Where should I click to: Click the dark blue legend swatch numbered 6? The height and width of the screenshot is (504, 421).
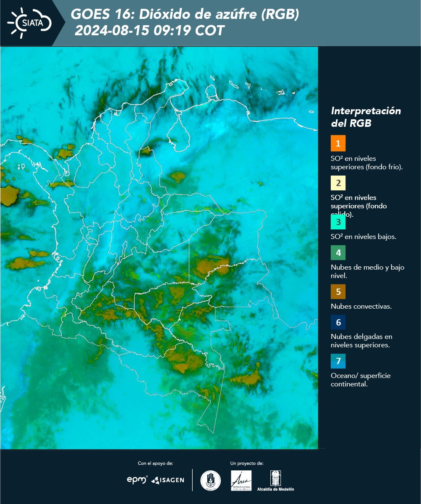[x=338, y=323]
